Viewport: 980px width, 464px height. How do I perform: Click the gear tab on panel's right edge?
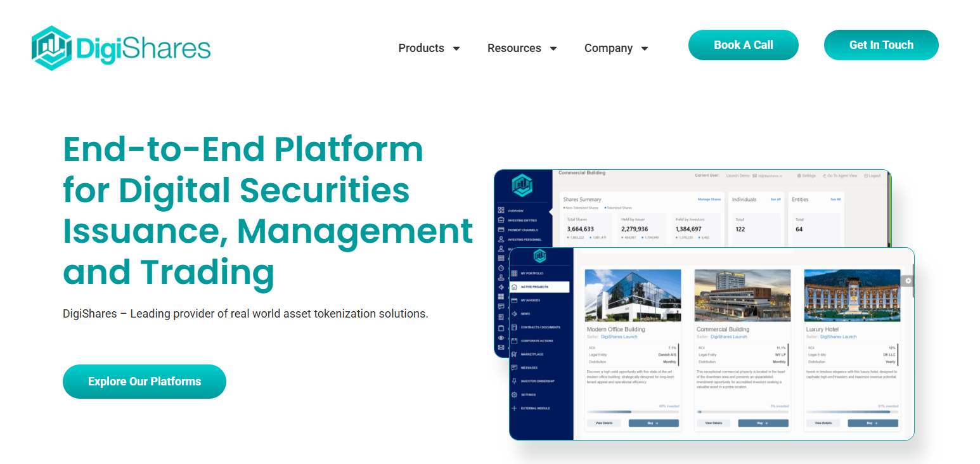coord(908,281)
